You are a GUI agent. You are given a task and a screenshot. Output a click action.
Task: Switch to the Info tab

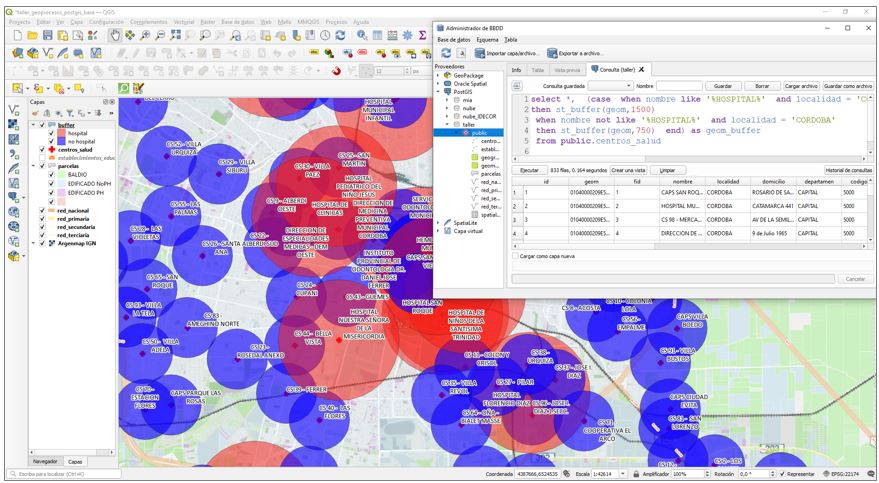point(516,70)
